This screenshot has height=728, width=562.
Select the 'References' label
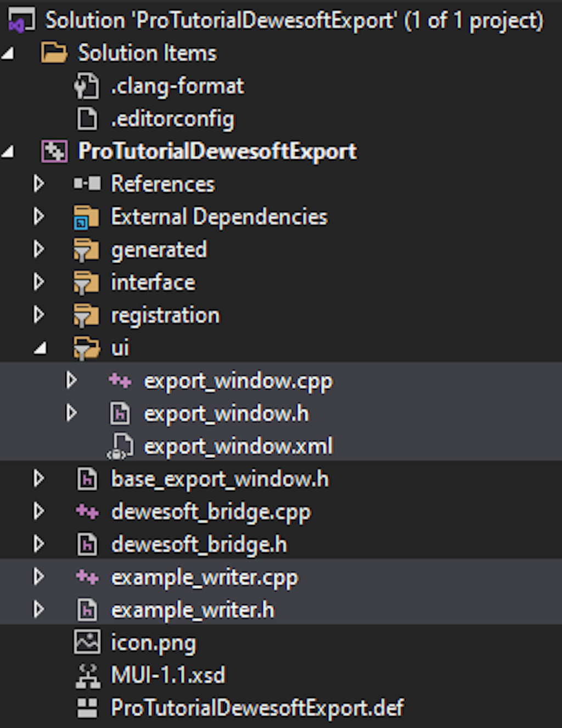pos(163,184)
